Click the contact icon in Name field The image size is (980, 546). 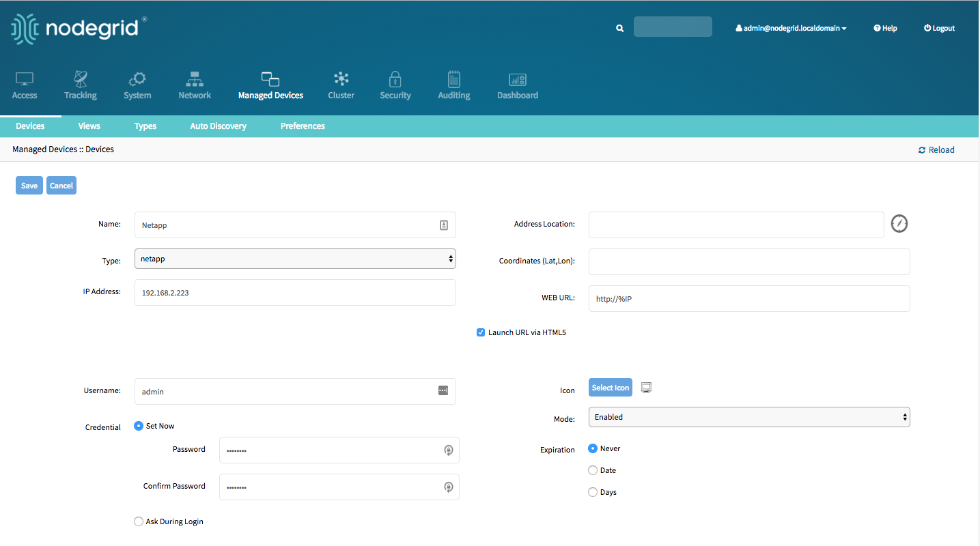coord(444,225)
